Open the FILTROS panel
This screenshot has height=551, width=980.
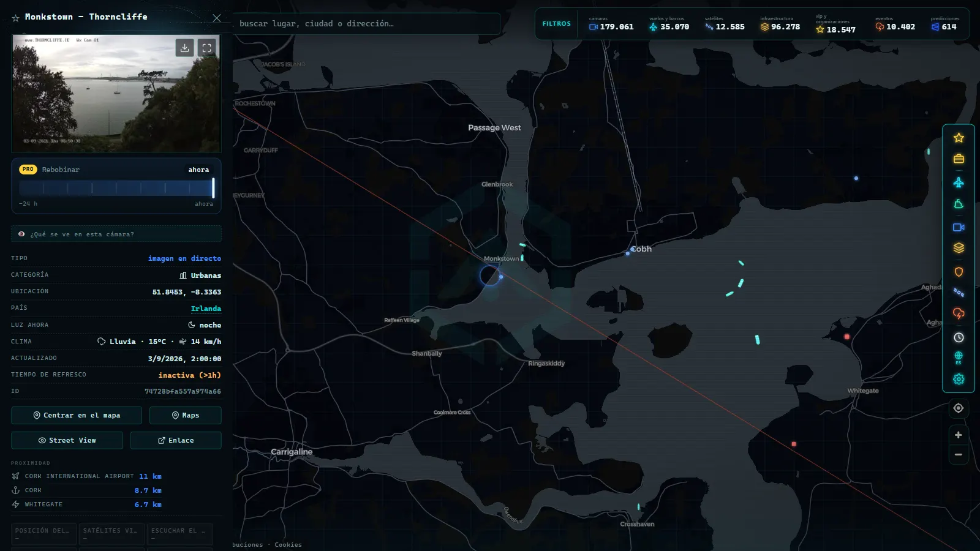pyautogui.click(x=556, y=24)
